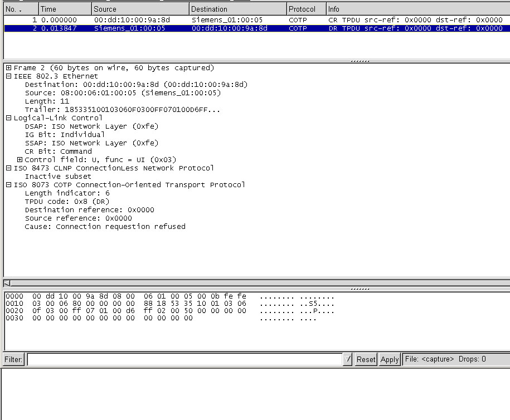Open the filter history dropdown

(348, 359)
